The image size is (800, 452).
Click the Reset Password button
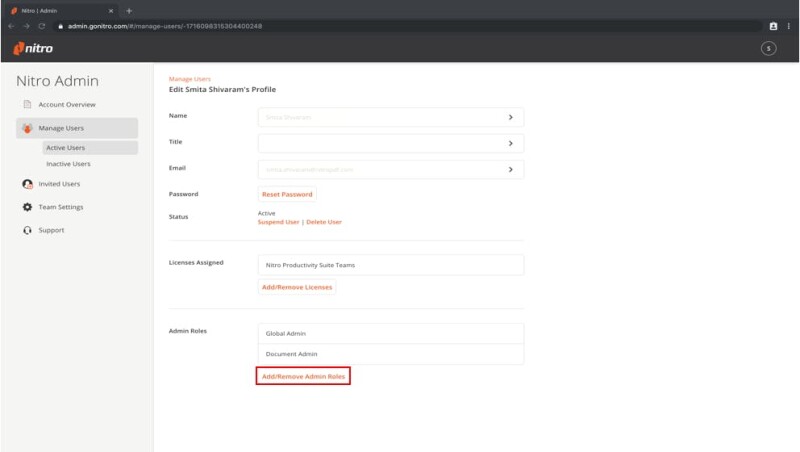pos(287,194)
